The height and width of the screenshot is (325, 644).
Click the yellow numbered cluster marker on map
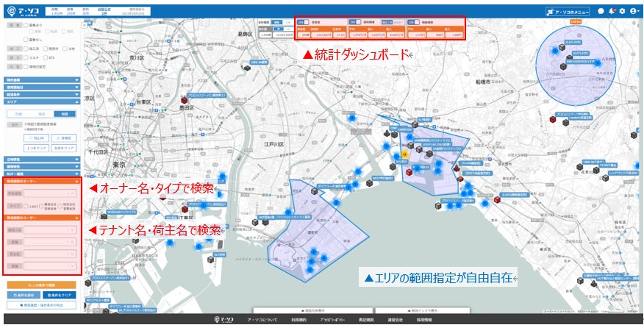click(x=404, y=154)
